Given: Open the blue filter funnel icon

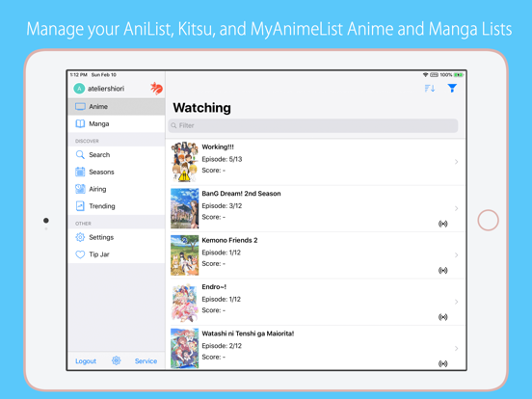Looking at the screenshot, I should 452,89.
